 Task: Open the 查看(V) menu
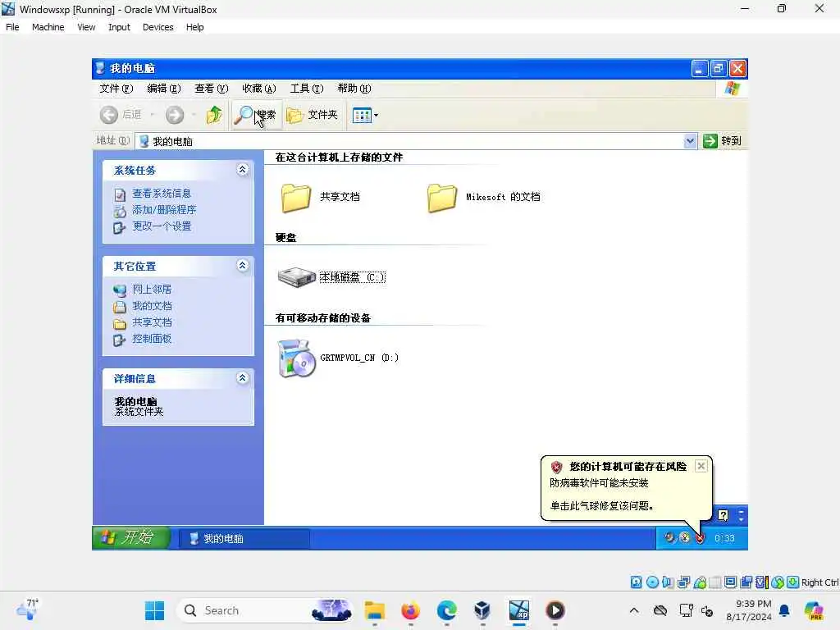(211, 89)
